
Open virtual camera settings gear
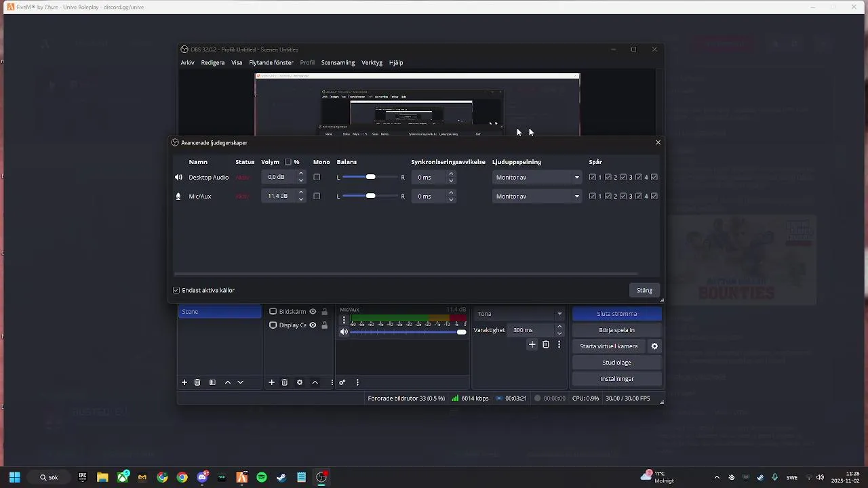(654, 346)
